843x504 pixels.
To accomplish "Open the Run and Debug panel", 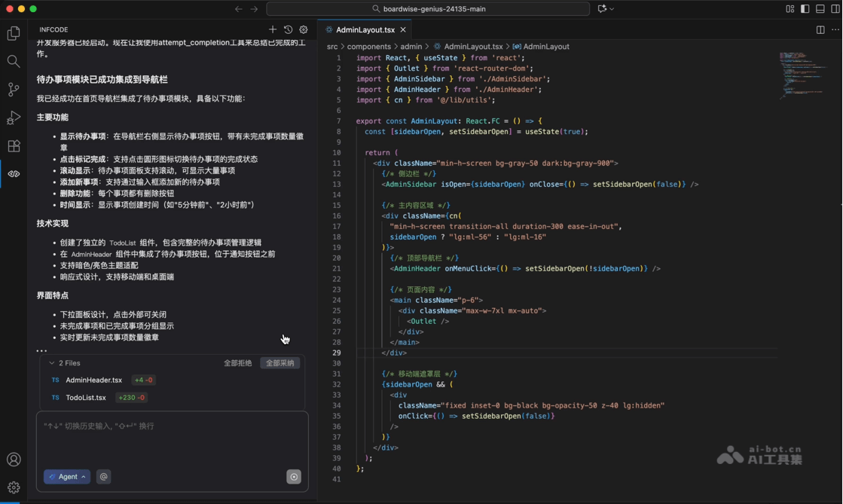I will point(13,118).
